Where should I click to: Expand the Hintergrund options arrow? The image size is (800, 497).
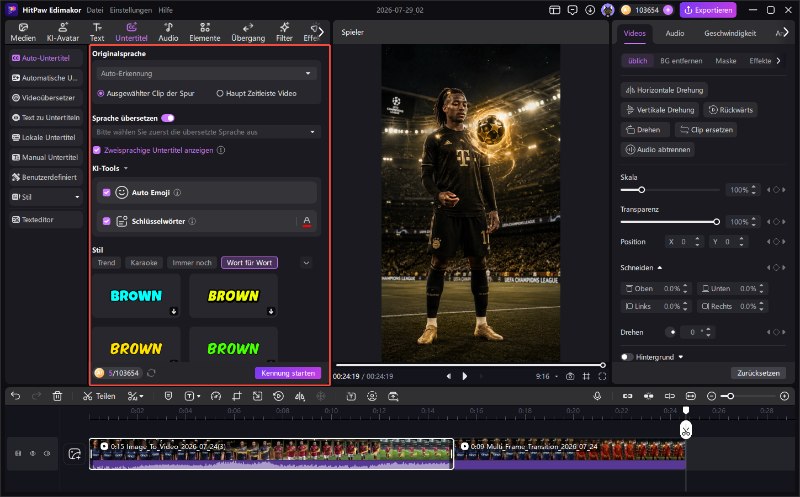681,357
